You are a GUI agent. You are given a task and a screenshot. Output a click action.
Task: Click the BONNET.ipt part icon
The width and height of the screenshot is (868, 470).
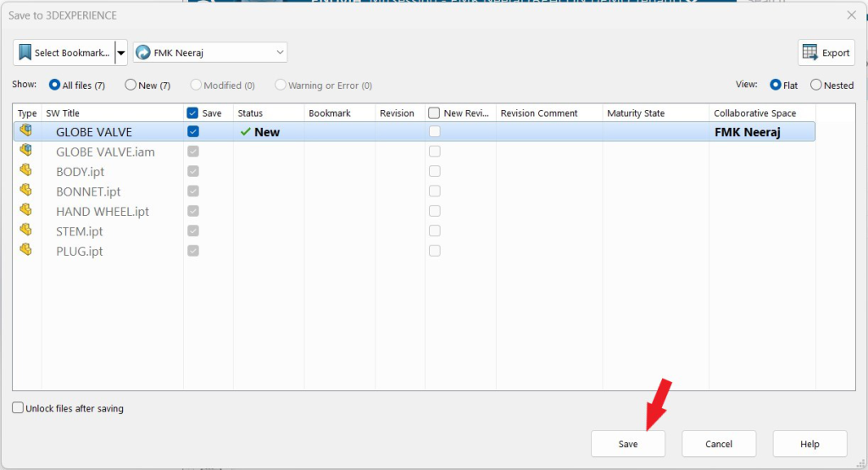click(25, 191)
